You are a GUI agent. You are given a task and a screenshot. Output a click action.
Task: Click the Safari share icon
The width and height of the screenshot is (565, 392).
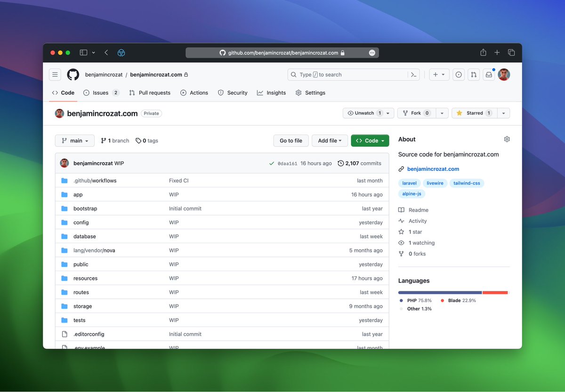pyautogui.click(x=483, y=52)
